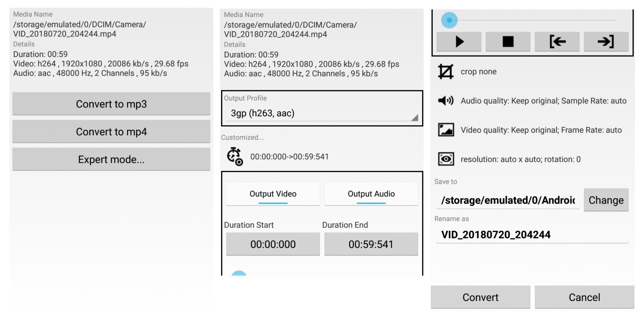Image resolution: width=644 pixels, height=319 pixels.
Task: Set Duration End time 00:59:541
Action: pyautogui.click(x=371, y=244)
